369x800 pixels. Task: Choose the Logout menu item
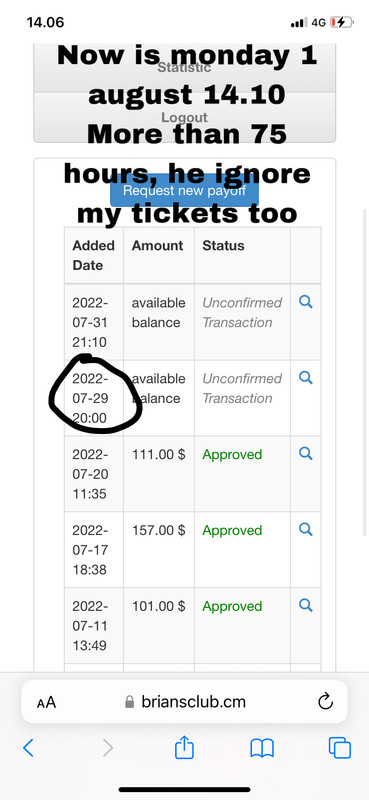click(184, 117)
